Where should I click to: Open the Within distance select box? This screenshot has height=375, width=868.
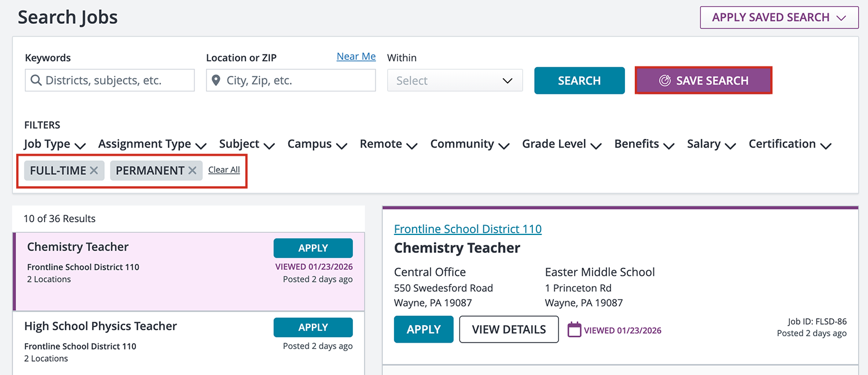[x=454, y=80]
